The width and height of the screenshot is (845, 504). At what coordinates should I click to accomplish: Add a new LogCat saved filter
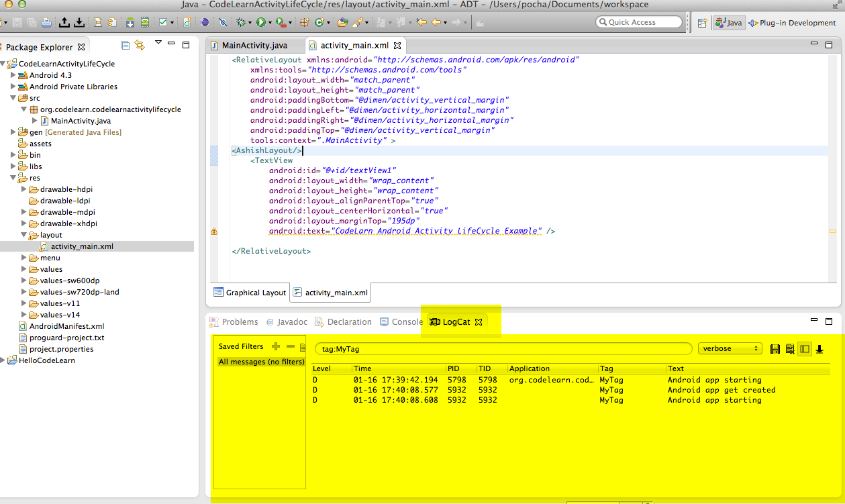(276, 346)
